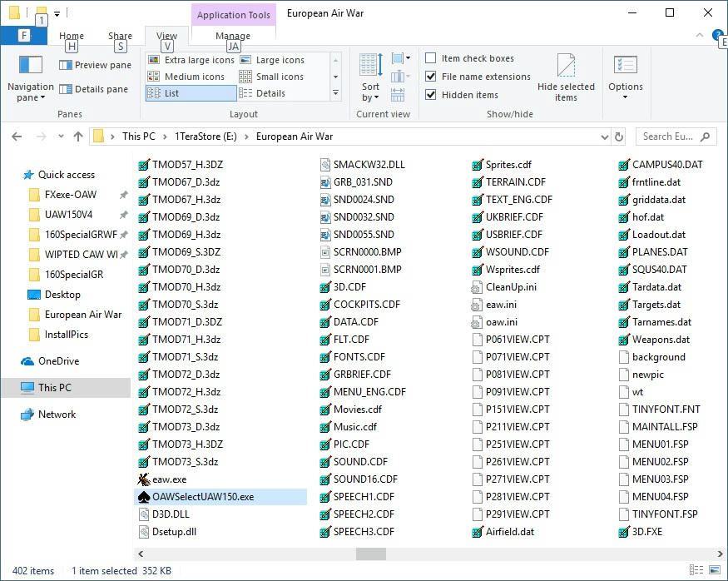Select the View ribbon tab

(166, 36)
